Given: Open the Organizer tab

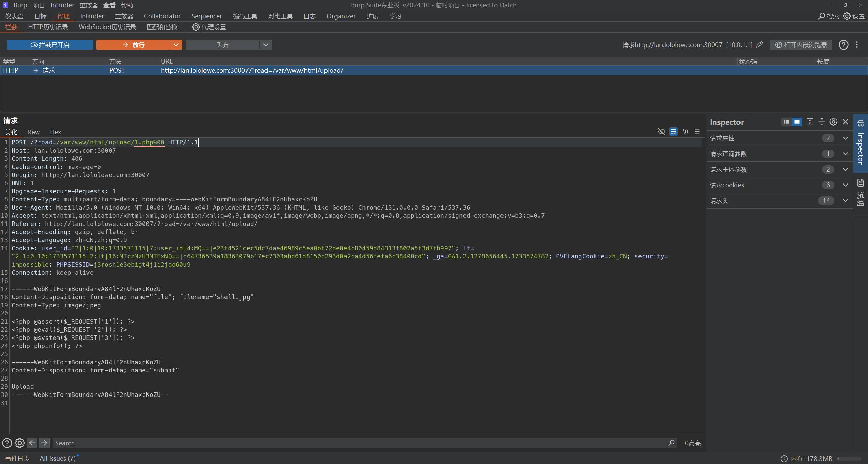Looking at the screenshot, I should (341, 16).
